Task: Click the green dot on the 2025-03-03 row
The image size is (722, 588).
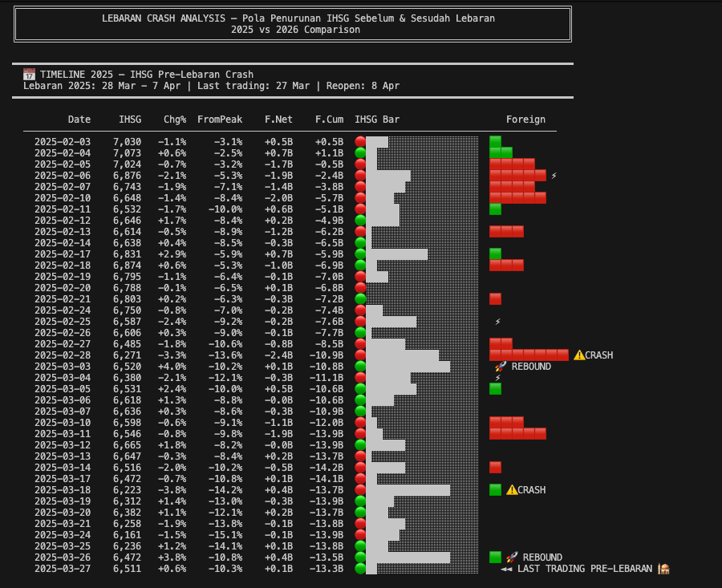Action: [x=360, y=367]
